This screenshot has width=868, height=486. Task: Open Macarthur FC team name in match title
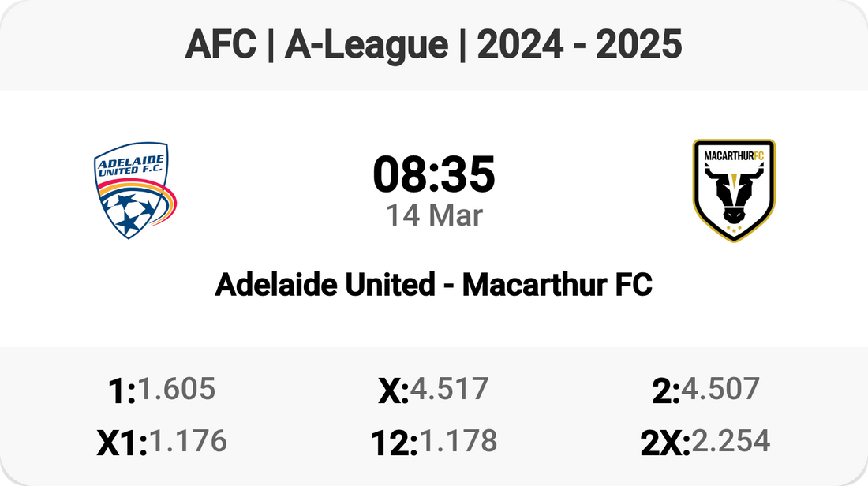[x=557, y=285]
